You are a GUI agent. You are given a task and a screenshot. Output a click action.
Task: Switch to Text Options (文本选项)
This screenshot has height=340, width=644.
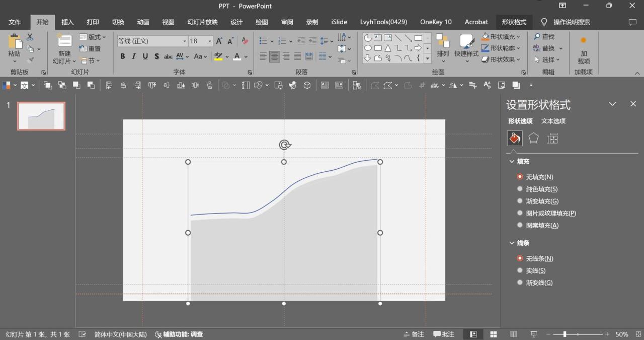click(553, 121)
